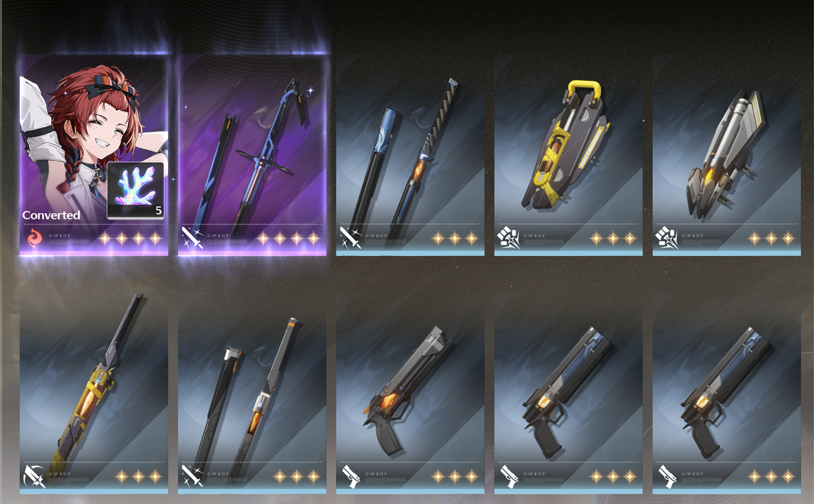This screenshot has height=504, width=814.
Task: Click the Converted label on character card
Action: coord(51,215)
